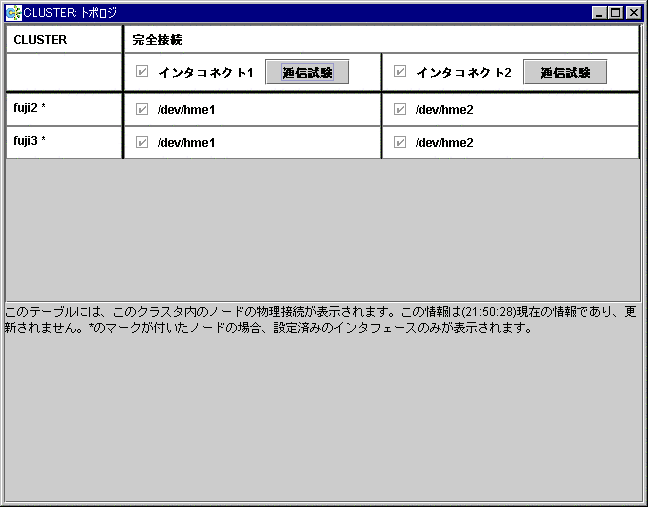The width and height of the screenshot is (648, 507).
Task: Click /dev/hme1 text in fuji2 row
Action: coord(186,110)
